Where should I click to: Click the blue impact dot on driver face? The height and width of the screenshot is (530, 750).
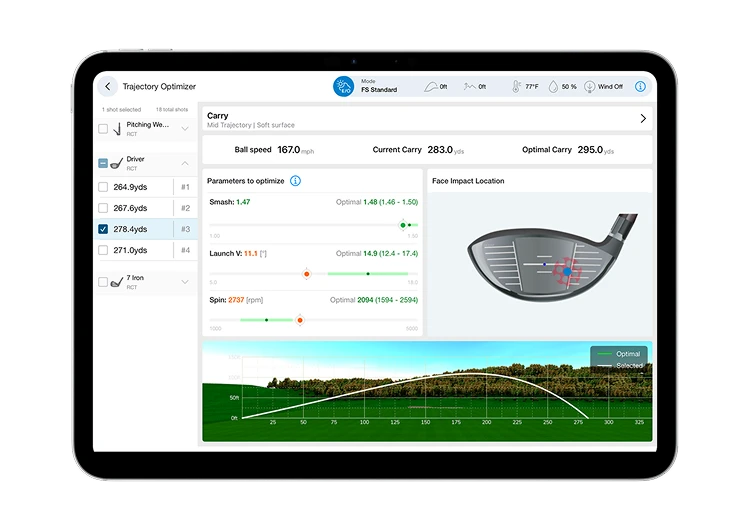[567, 272]
